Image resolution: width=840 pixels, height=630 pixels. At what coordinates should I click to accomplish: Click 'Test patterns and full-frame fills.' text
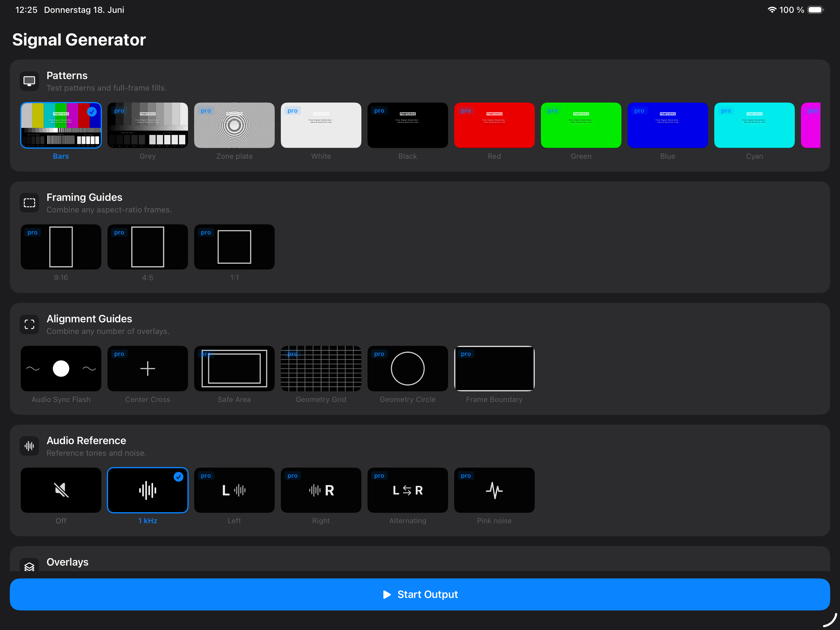tap(106, 88)
